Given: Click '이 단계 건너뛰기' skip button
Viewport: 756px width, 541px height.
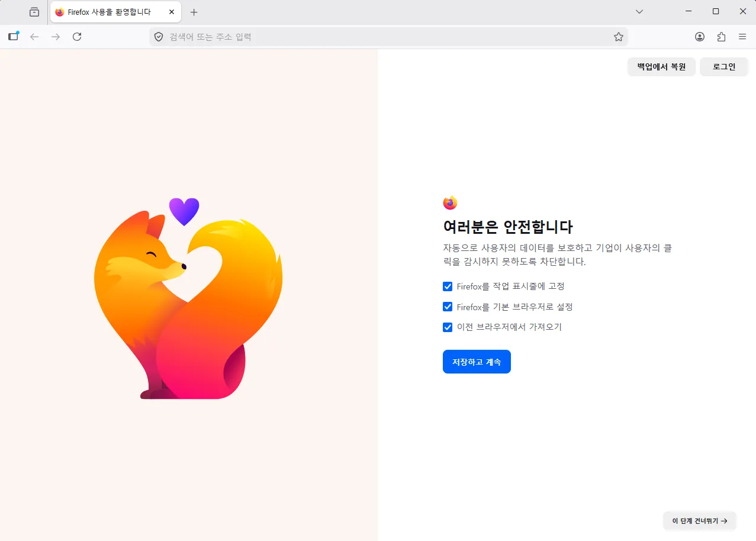Looking at the screenshot, I should (x=700, y=521).
